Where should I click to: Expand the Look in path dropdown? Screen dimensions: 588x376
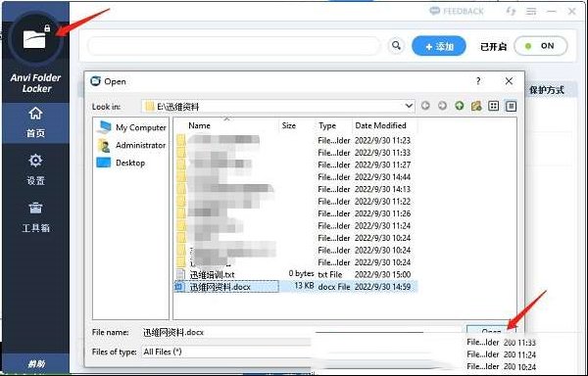409,107
